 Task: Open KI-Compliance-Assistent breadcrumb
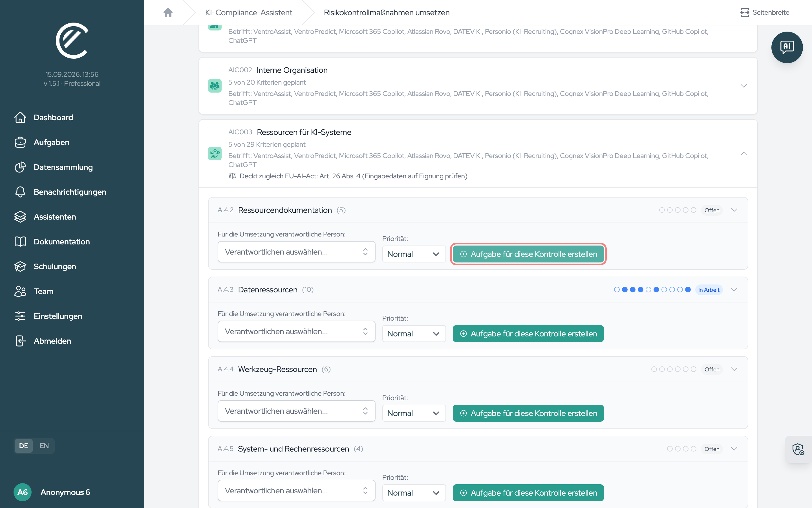click(x=249, y=12)
